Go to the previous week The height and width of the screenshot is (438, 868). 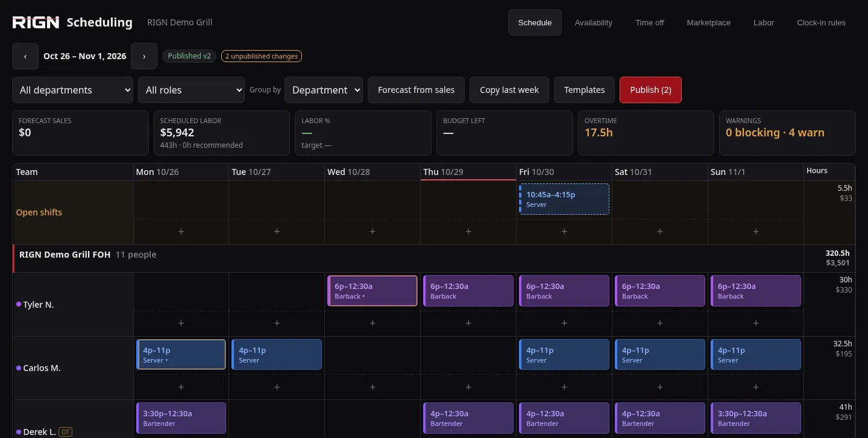tap(25, 56)
